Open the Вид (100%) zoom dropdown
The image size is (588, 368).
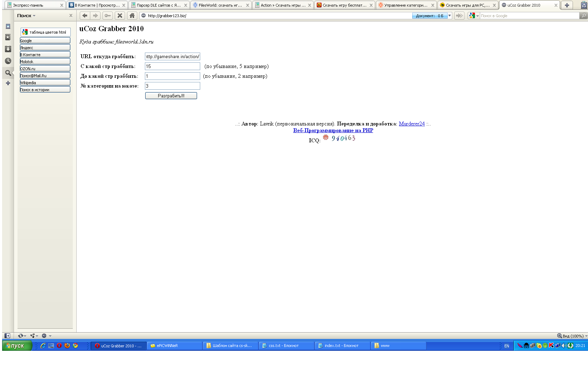(x=572, y=336)
